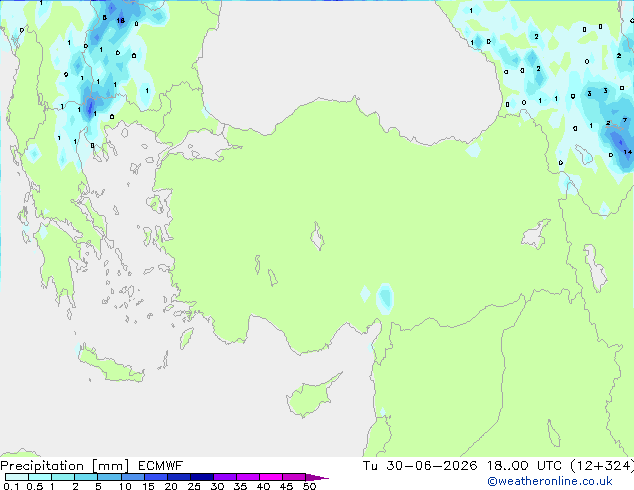Click the 10–15 mm legend swatch
Screen dimensions: 634x490
pyautogui.click(x=132, y=477)
